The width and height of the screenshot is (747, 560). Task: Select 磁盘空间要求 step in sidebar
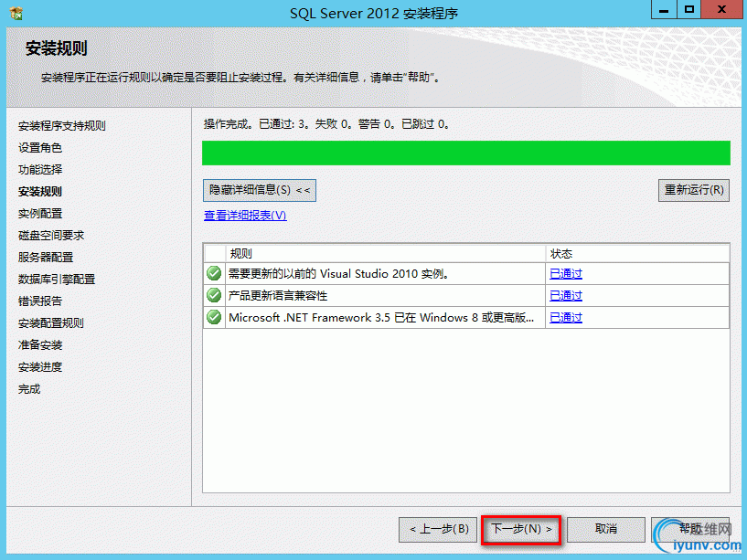(51, 236)
